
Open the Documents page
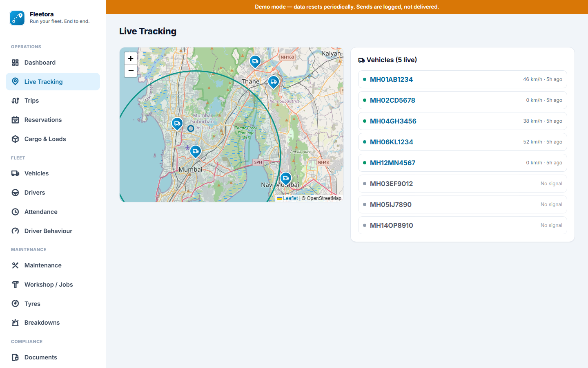click(53, 357)
